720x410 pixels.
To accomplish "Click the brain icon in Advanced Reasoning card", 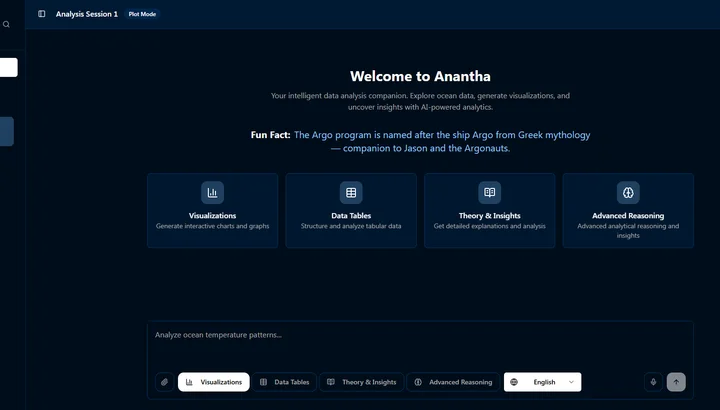I will pyautogui.click(x=628, y=192).
